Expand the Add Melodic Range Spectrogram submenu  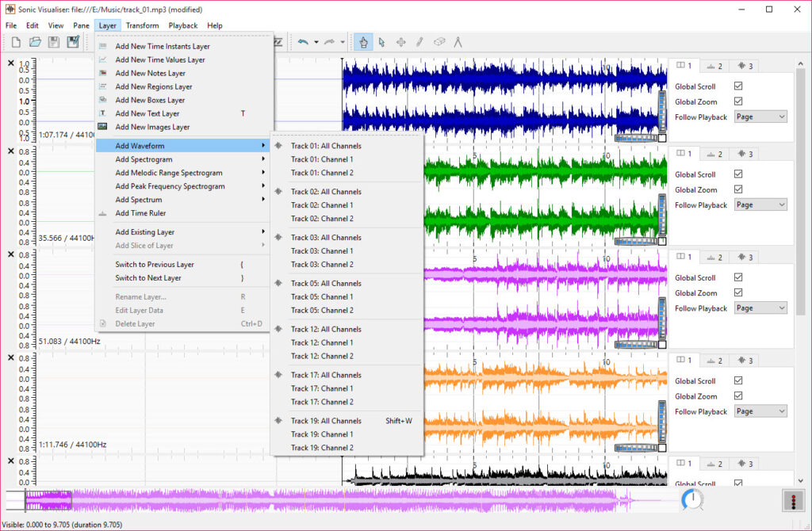click(x=183, y=173)
